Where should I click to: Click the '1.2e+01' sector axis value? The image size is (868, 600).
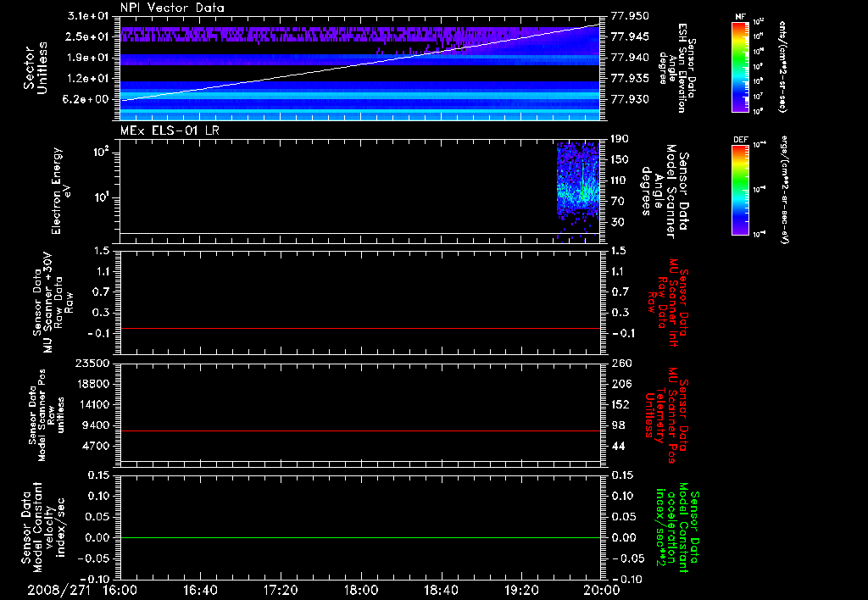click(87, 79)
